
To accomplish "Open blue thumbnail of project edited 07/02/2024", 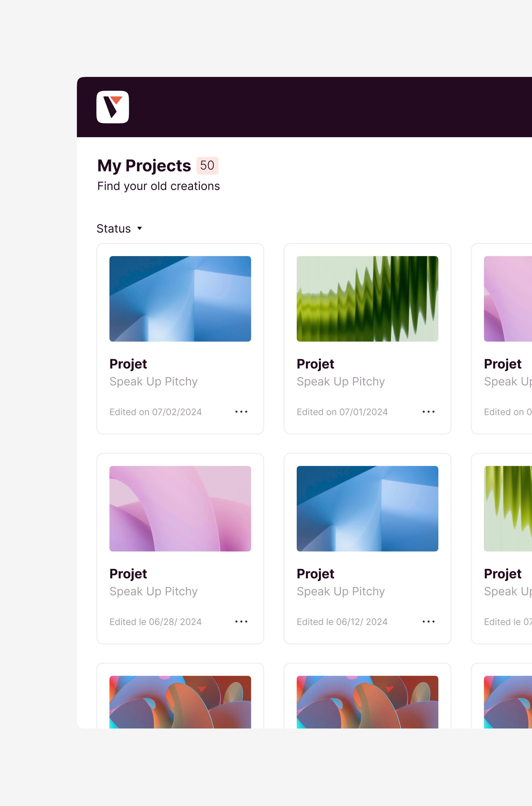I will [180, 299].
